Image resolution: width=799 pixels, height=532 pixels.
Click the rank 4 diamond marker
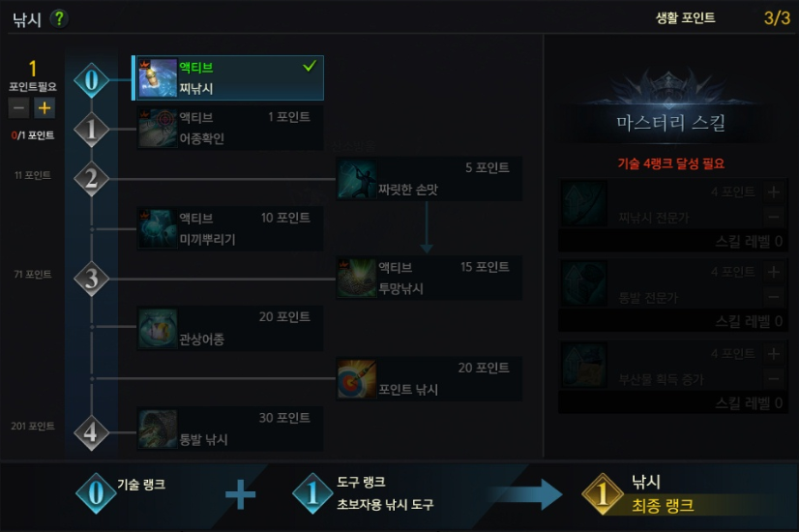tap(91, 432)
